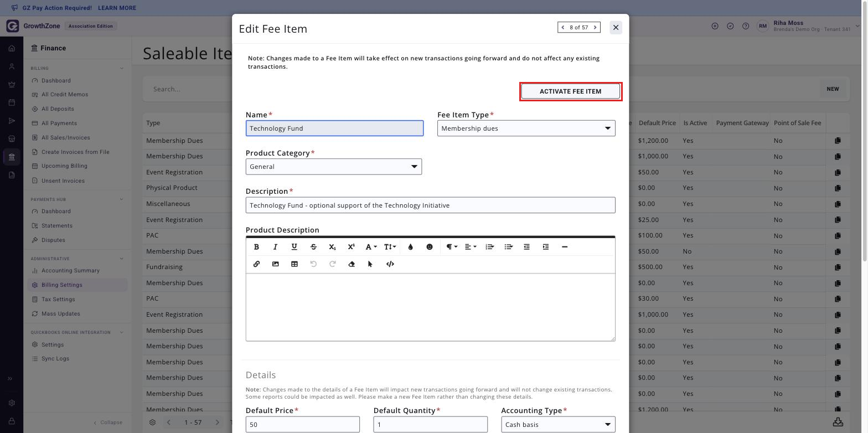This screenshot has height=433, width=868.
Task: Apply subscript formatting
Action: pos(332,247)
